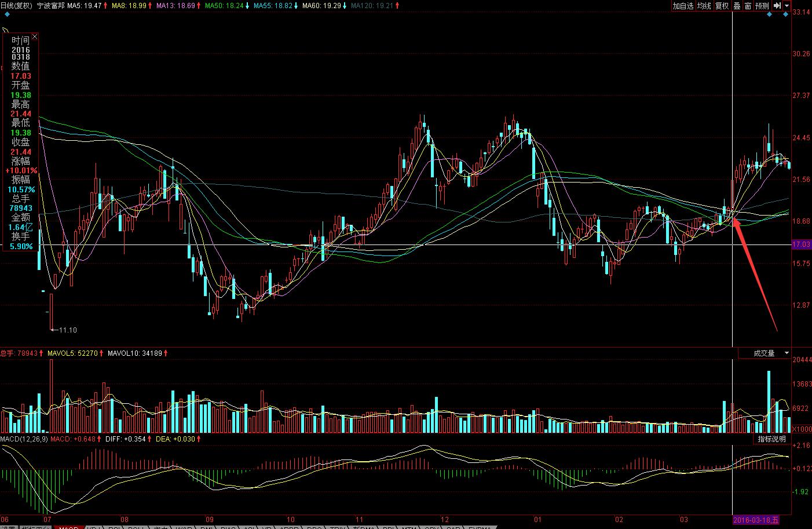This screenshot has width=812, height=529.
Task: Click the 叠 overlay chart icon
Action: (x=737, y=6)
